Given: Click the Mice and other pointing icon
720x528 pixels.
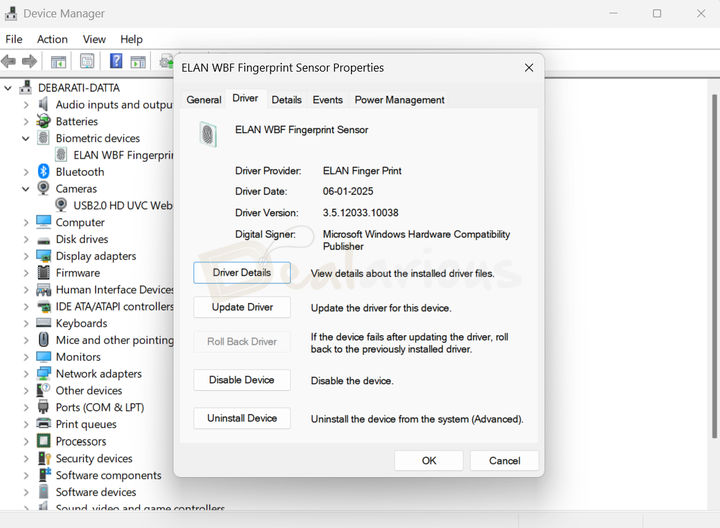Looking at the screenshot, I should (x=44, y=340).
